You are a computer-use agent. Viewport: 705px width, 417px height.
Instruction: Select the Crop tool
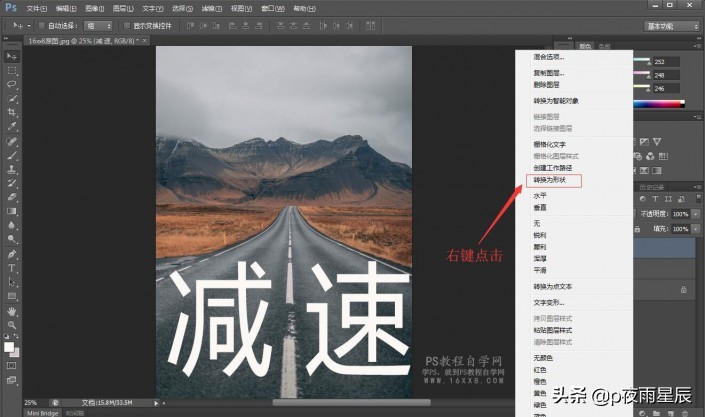12,112
